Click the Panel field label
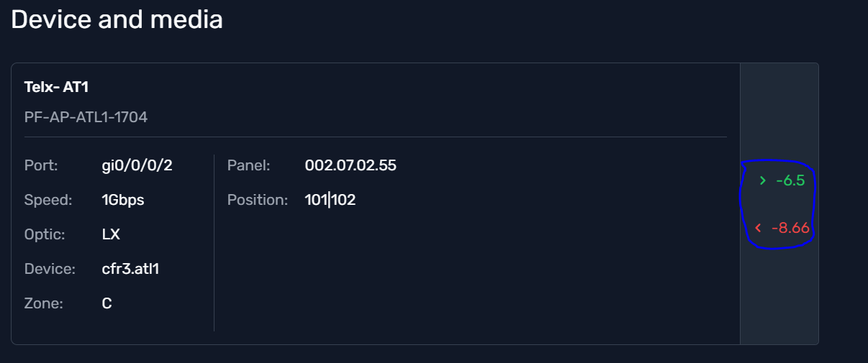 click(x=248, y=165)
